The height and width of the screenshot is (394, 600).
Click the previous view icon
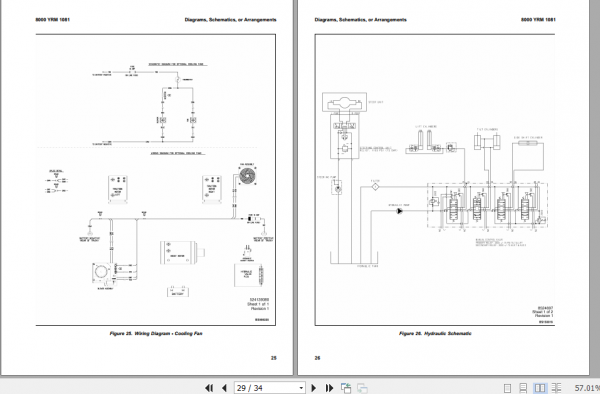[346, 388]
